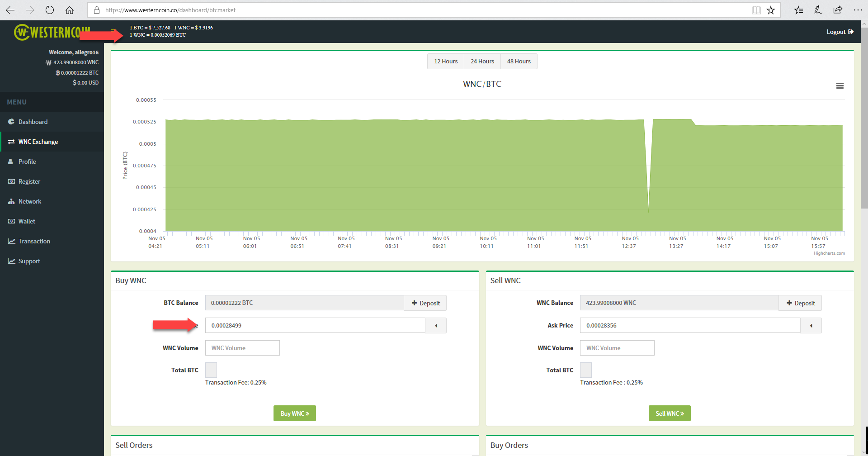Go back with the browser back arrow

10,10
